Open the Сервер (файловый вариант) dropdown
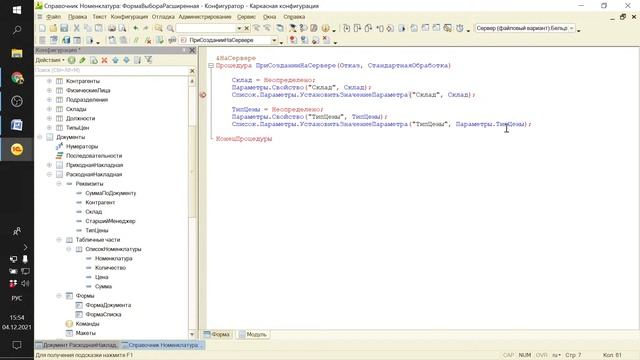The height and width of the screenshot is (360, 640). click(x=571, y=28)
